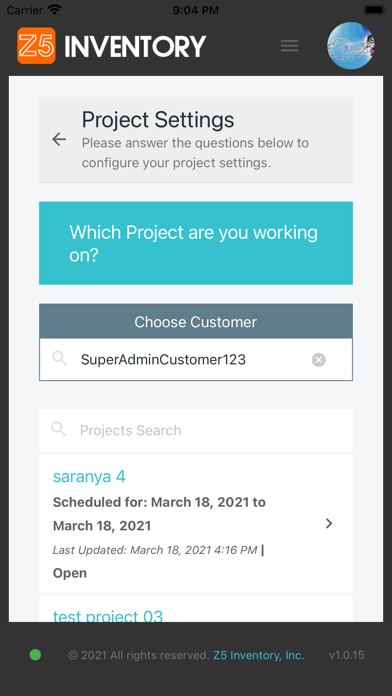
Task: Tap the INVENTORY wordmark in header
Action: (x=135, y=46)
